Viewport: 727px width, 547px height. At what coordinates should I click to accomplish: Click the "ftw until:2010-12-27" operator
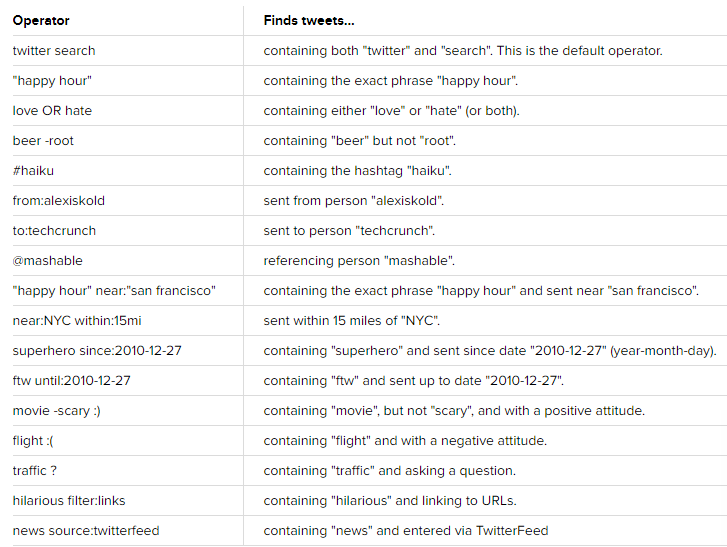click(72, 380)
